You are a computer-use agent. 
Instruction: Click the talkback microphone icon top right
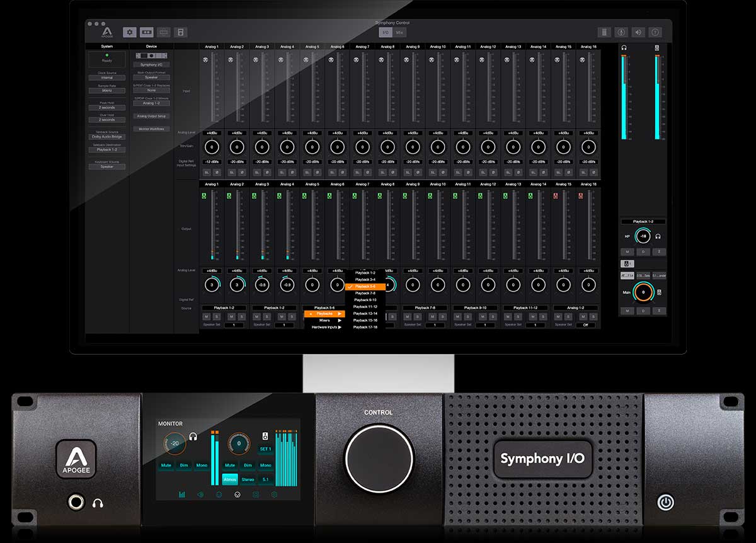coord(621,33)
